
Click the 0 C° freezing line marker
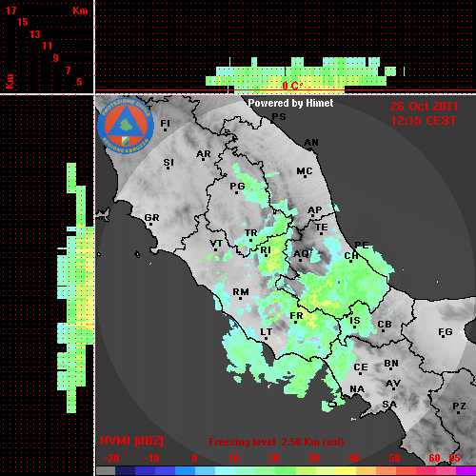[x=292, y=86]
